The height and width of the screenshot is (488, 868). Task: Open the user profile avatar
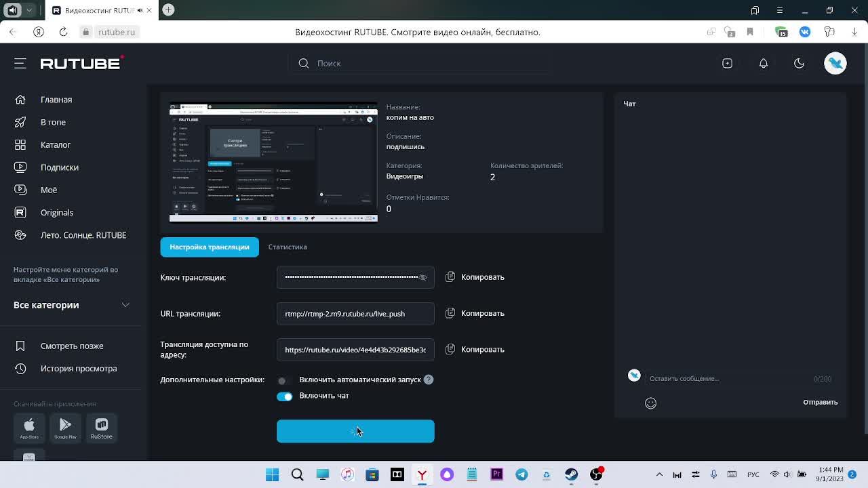click(x=835, y=63)
